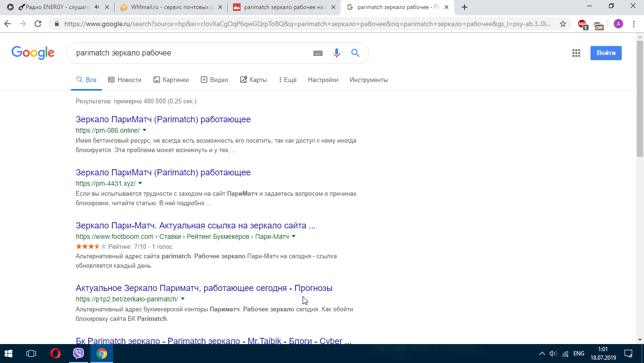Open the Актуальное Зеркало Париматч result
Image resolution: width=644 pixels, height=363 pixels.
[204, 288]
